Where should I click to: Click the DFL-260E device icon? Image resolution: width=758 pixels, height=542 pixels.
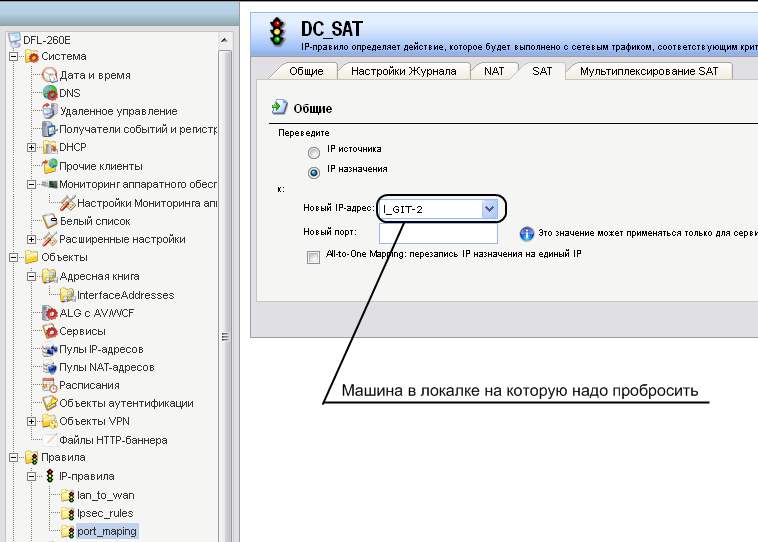point(15,39)
